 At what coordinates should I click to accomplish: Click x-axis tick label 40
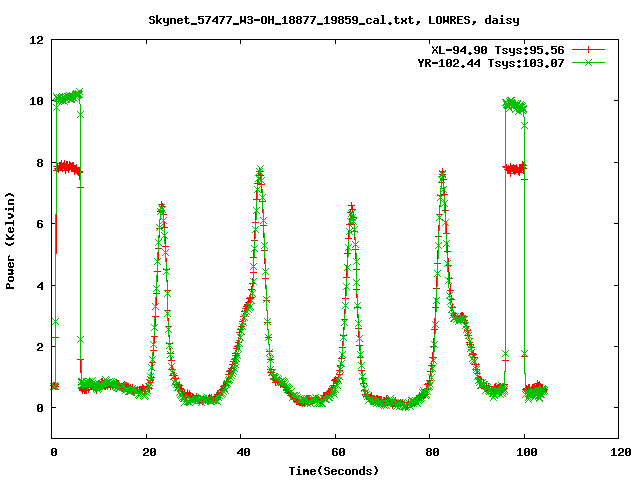point(243,452)
